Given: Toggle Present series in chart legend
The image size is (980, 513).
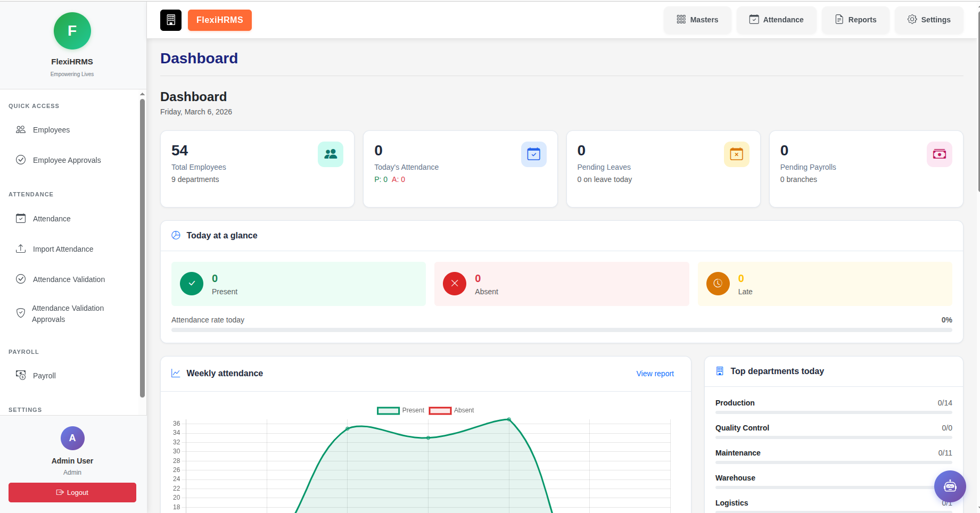Looking at the screenshot, I should point(400,410).
